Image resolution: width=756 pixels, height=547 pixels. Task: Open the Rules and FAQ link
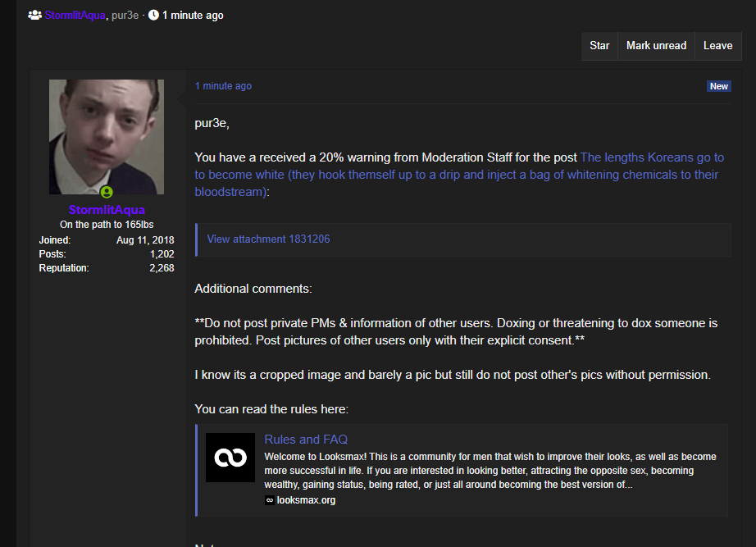(x=306, y=440)
